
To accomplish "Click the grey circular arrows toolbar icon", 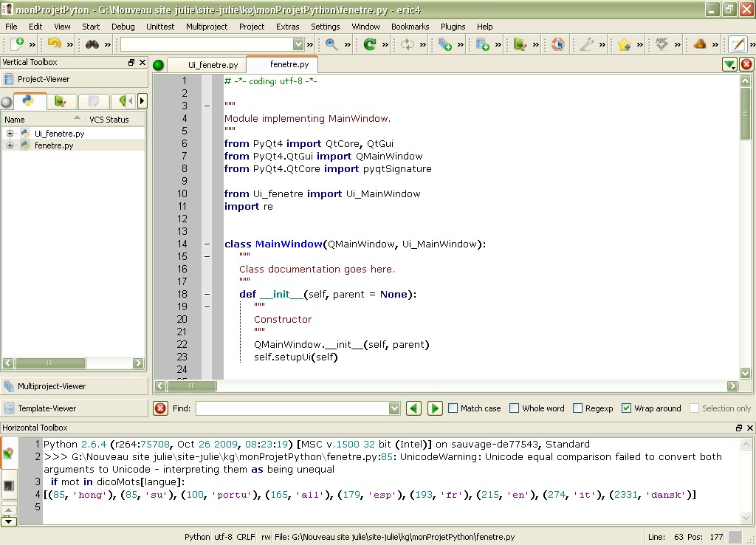I will click(408, 44).
